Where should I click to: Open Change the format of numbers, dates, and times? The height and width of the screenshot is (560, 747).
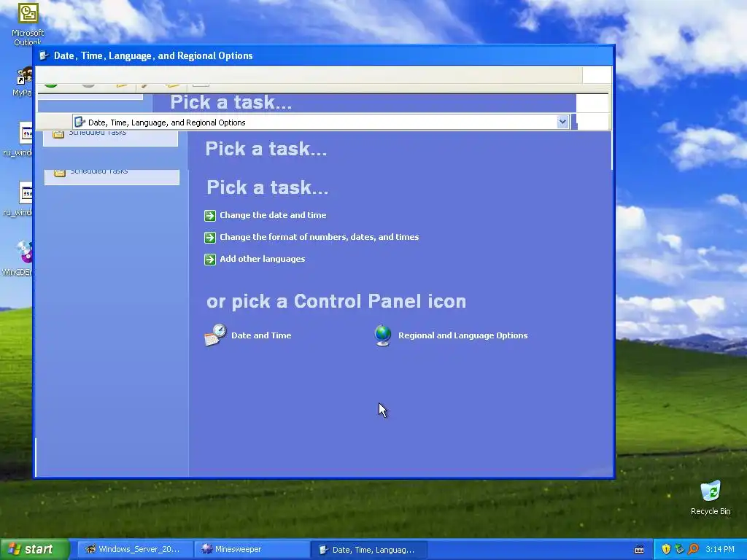320,237
